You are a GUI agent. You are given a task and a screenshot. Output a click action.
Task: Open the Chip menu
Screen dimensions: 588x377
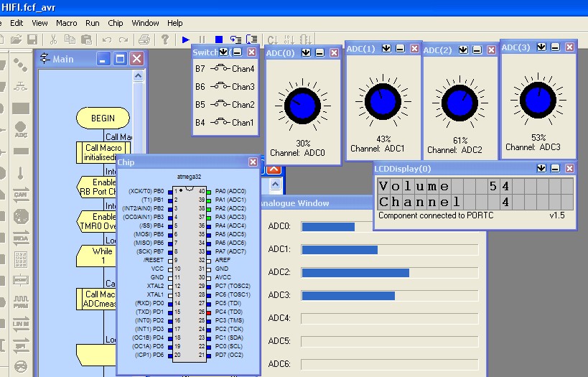click(116, 23)
